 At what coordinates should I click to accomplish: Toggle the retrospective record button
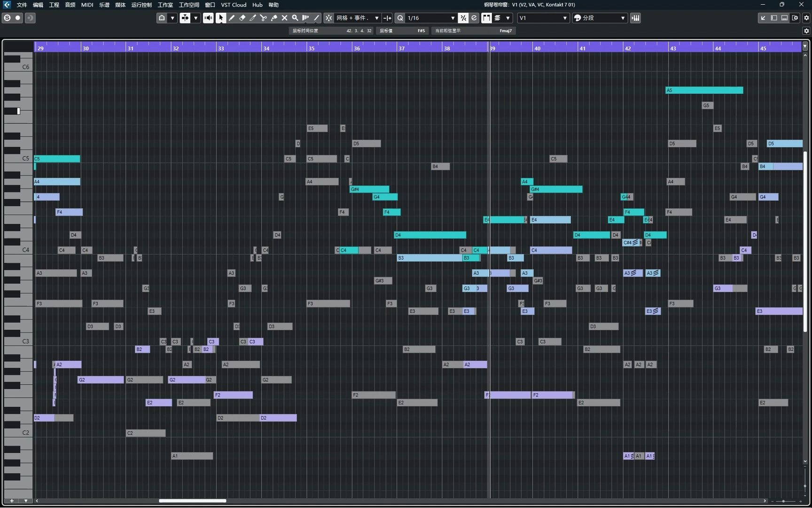[x=30, y=18]
